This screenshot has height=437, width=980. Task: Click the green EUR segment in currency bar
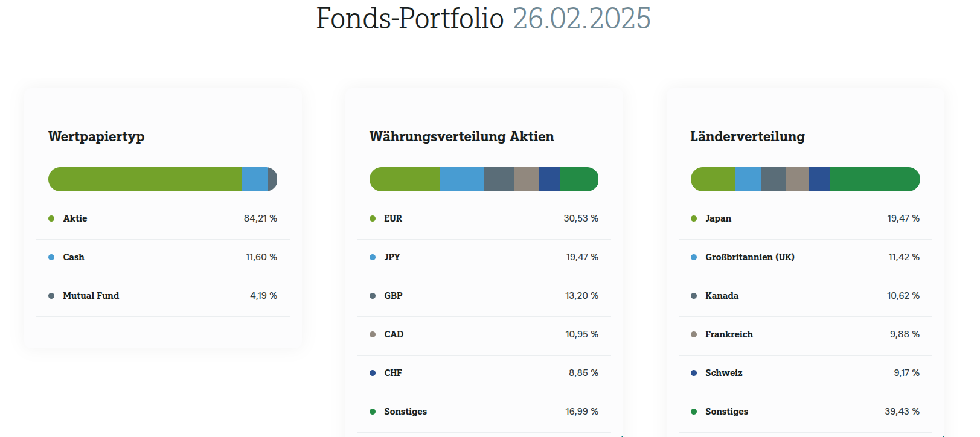click(x=405, y=179)
